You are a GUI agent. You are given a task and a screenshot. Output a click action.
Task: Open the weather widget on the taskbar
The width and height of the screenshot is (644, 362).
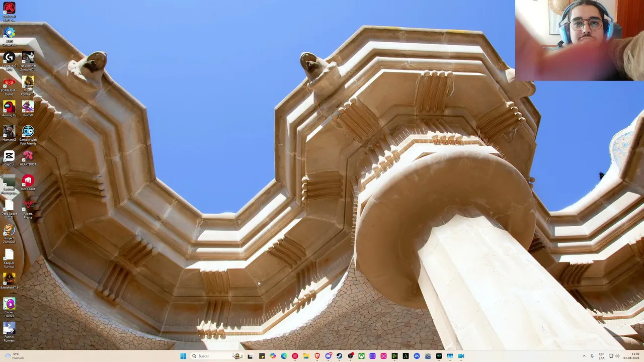[14, 356]
